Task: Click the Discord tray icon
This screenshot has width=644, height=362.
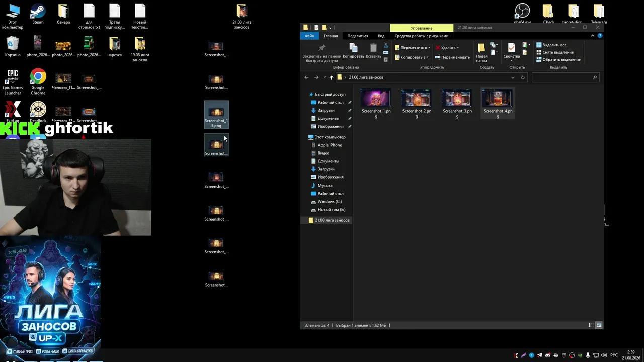Action: click(548, 355)
